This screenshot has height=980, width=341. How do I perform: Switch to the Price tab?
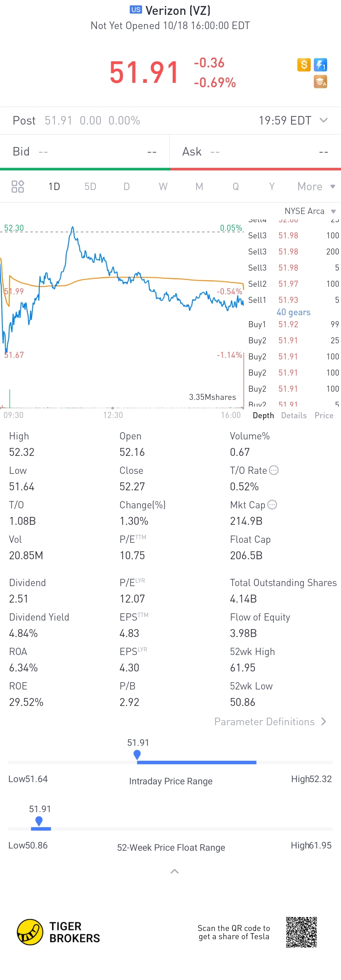point(324,415)
